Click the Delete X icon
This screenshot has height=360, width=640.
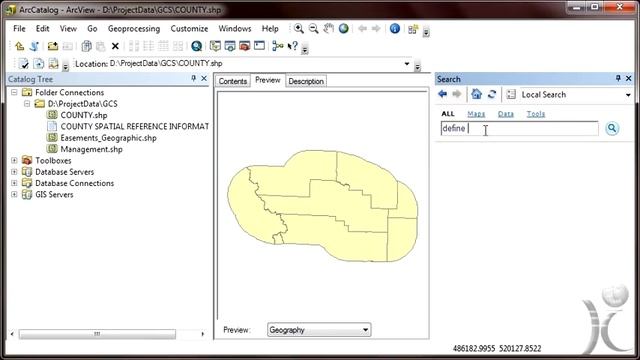[x=115, y=46]
